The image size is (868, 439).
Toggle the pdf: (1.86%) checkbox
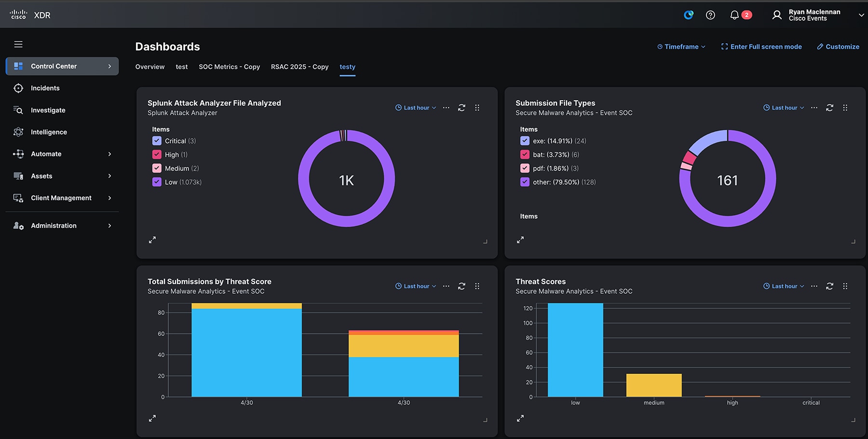(x=525, y=168)
